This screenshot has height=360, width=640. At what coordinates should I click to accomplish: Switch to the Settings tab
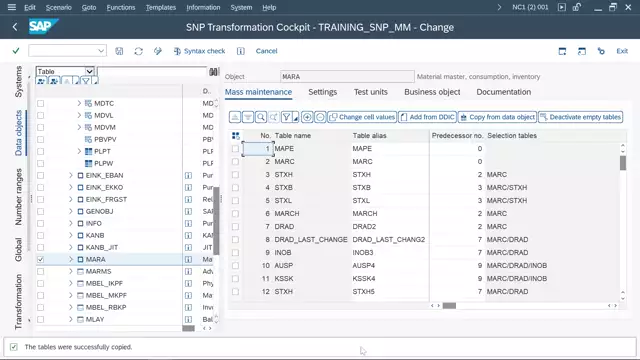coord(322,92)
